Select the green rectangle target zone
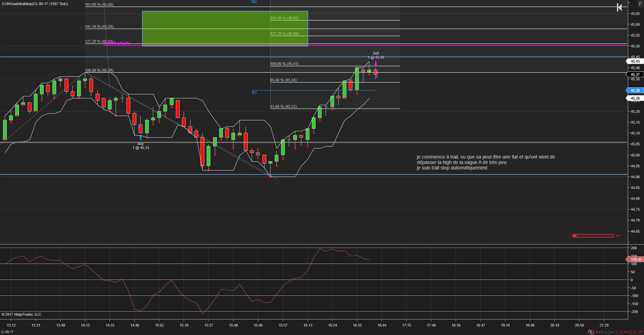644x335 pixels. pos(225,28)
